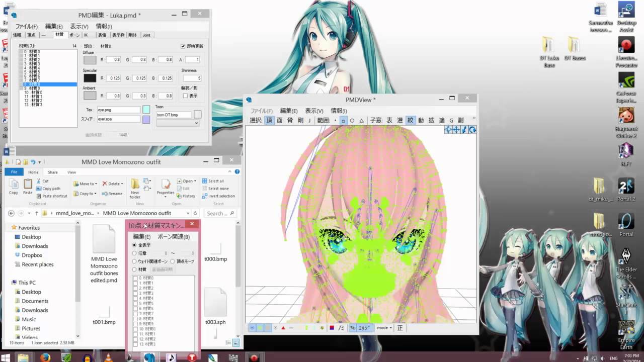This screenshot has width=644, height=362.
Task: Check the 13: 材質3 box in masking list
Action: click(135, 344)
